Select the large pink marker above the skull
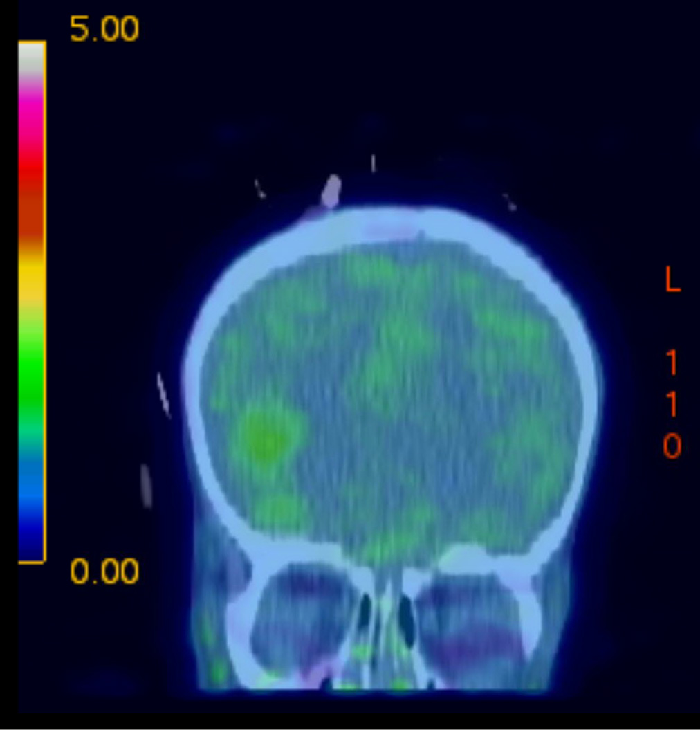This screenshot has height=730, width=700. pos(332,190)
